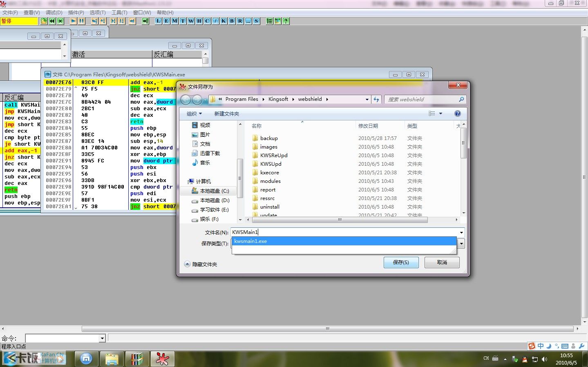Click 隐藏文件夹 to collapse the folder browser
Viewport: 588px width, 367px height.
coord(201,264)
